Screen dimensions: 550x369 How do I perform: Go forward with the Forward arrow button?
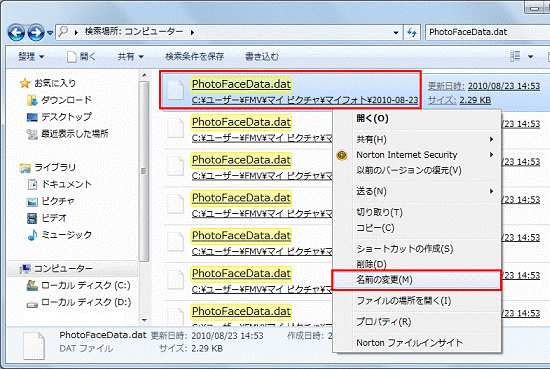(x=36, y=33)
